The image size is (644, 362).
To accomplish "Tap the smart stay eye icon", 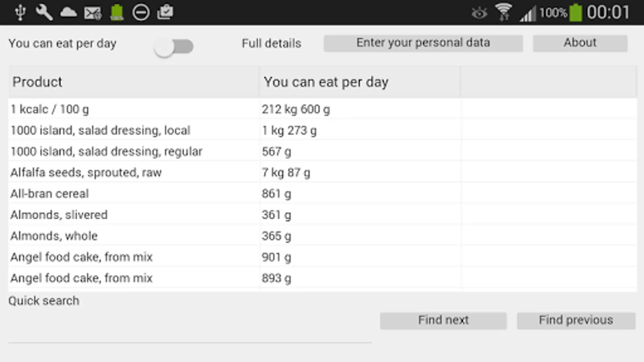I will coord(479,13).
